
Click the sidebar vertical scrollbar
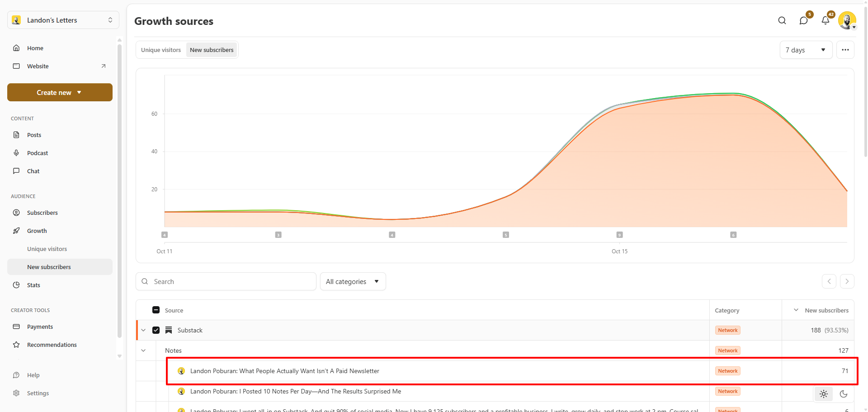(x=119, y=190)
